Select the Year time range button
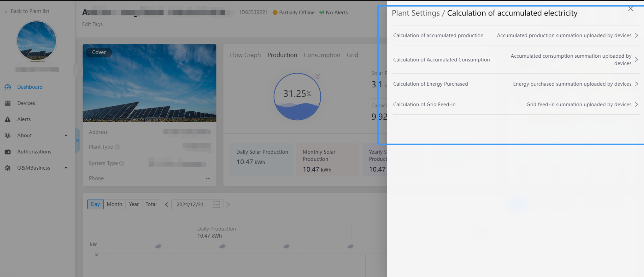644x277 pixels. tap(134, 204)
